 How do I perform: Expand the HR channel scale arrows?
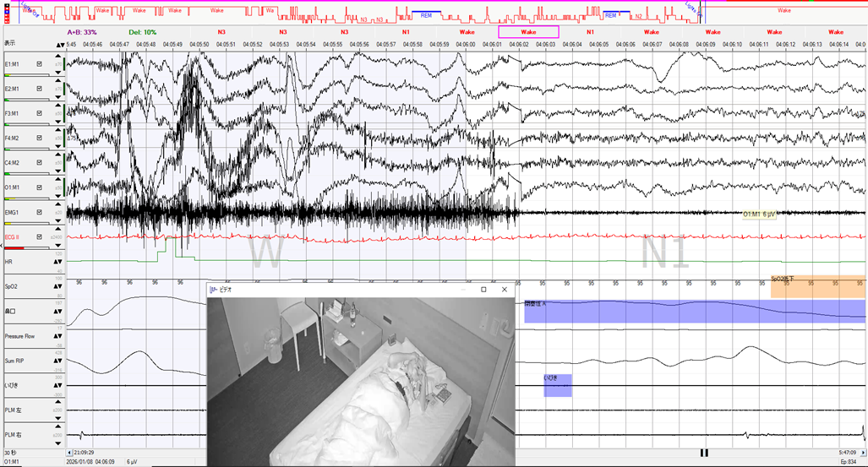point(60,262)
